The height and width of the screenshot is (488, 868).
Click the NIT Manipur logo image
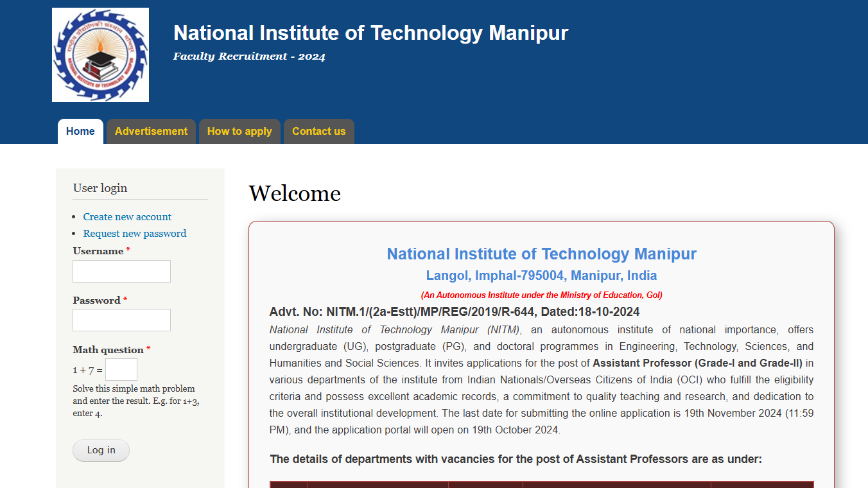(100, 55)
